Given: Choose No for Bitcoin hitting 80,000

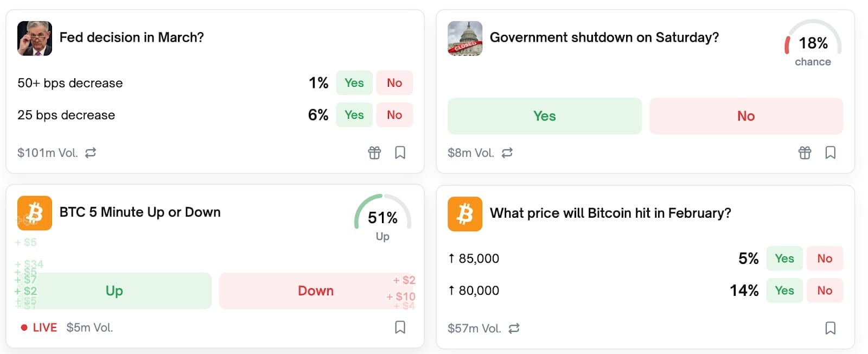Looking at the screenshot, I should [825, 290].
